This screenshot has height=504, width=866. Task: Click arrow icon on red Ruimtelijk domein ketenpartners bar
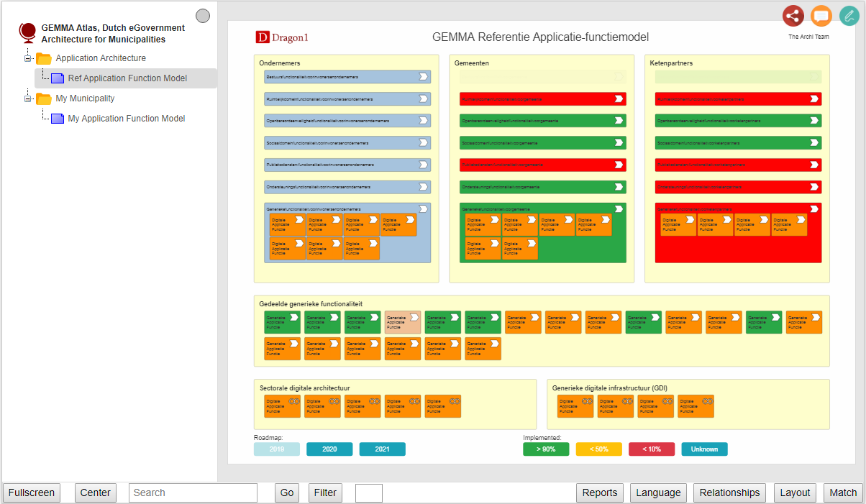coord(814,98)
